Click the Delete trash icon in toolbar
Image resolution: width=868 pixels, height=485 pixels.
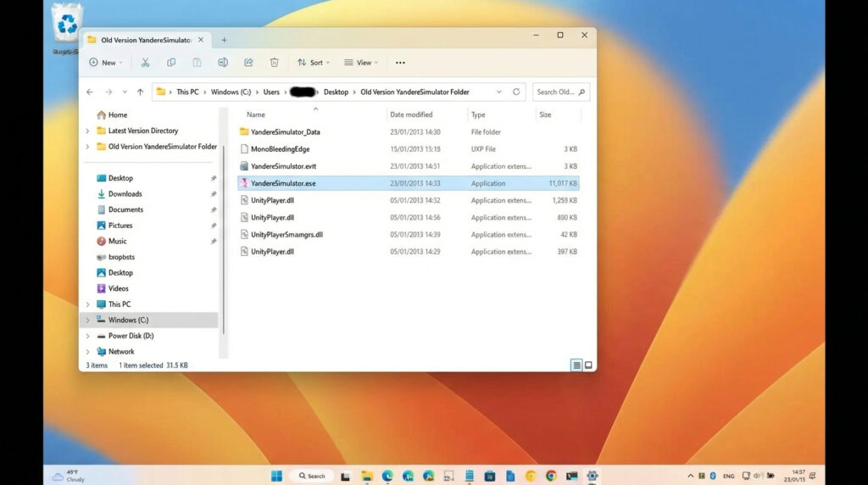pyautogui.click(x=275, y=63)
